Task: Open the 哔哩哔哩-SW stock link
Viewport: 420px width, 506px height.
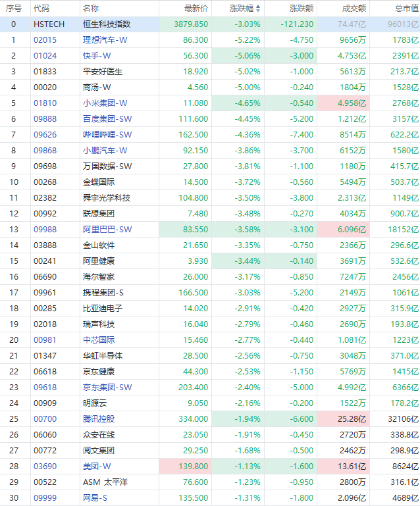Action: (107, 135)
